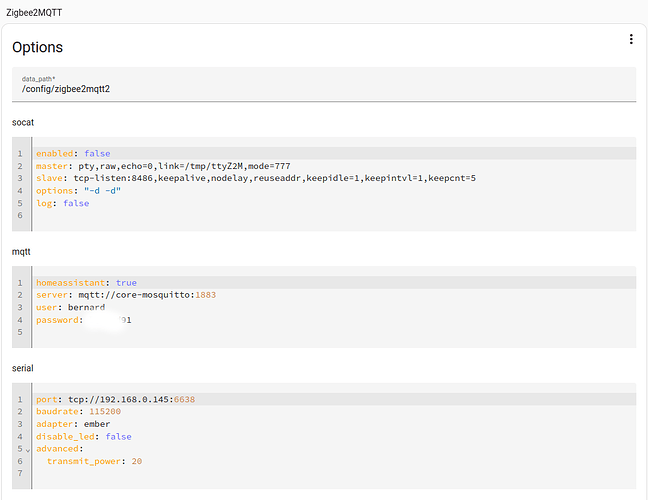Viewport: 648px width, 500px height.
Task: Click the socat 'enabled: false' line
Action: pos(73,154)
